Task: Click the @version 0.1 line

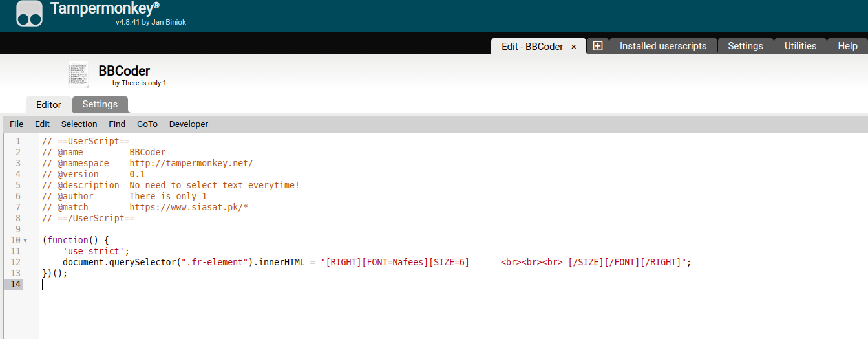Action: pyautogui.click(x=94, y=174)
